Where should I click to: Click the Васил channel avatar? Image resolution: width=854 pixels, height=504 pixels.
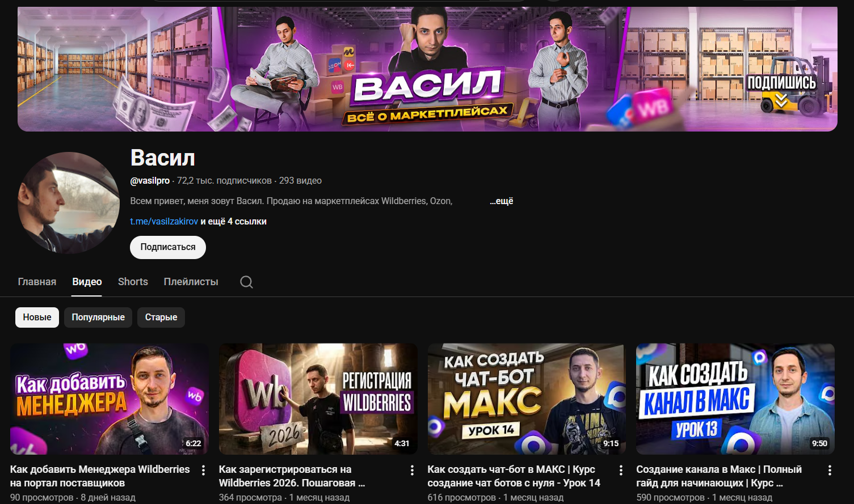pyautogui.click(x=69, y=202)
